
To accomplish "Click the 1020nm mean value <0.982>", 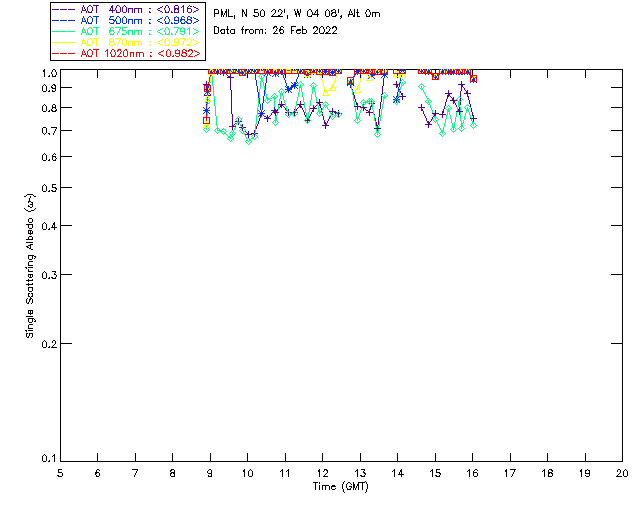I will (178, 53).
